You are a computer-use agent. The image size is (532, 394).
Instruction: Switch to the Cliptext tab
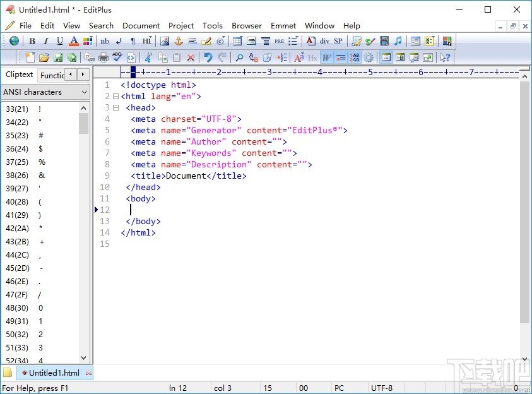[x=20, y=75]
